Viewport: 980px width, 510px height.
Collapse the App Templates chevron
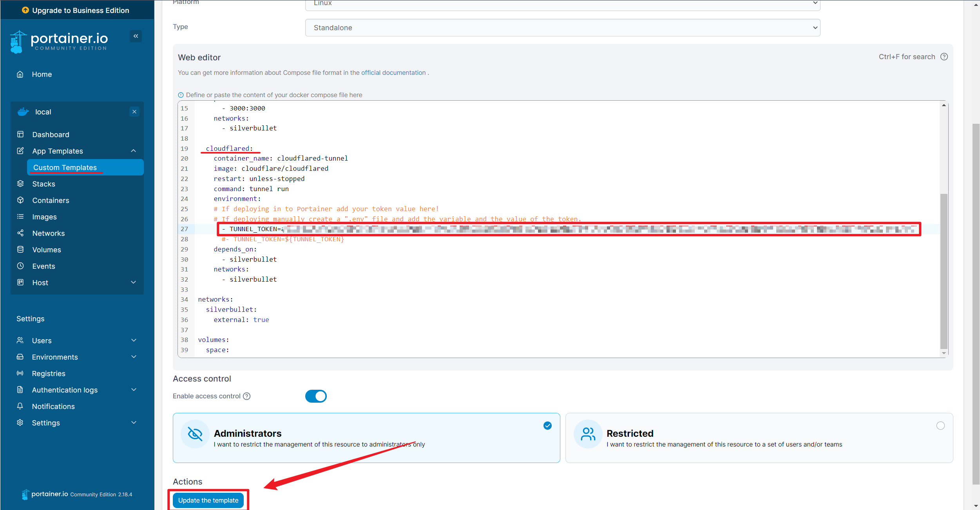click(x=134, y=151)
